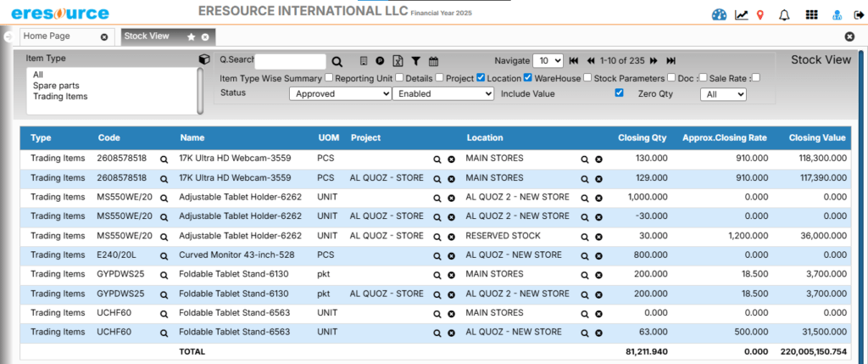Enable the WareHouse checkbox
The height and width of the screenshot is (364, 868).
[x=587, y=77]
